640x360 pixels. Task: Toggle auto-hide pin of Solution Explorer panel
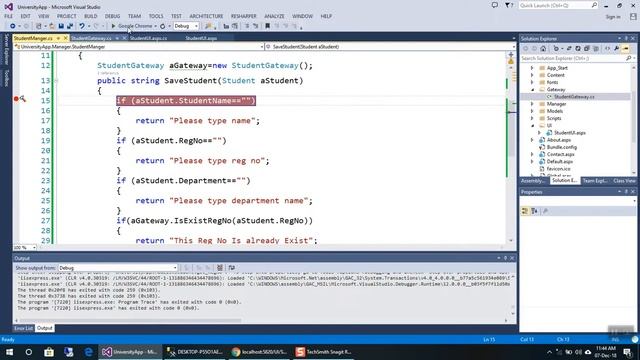coord(626,38)
